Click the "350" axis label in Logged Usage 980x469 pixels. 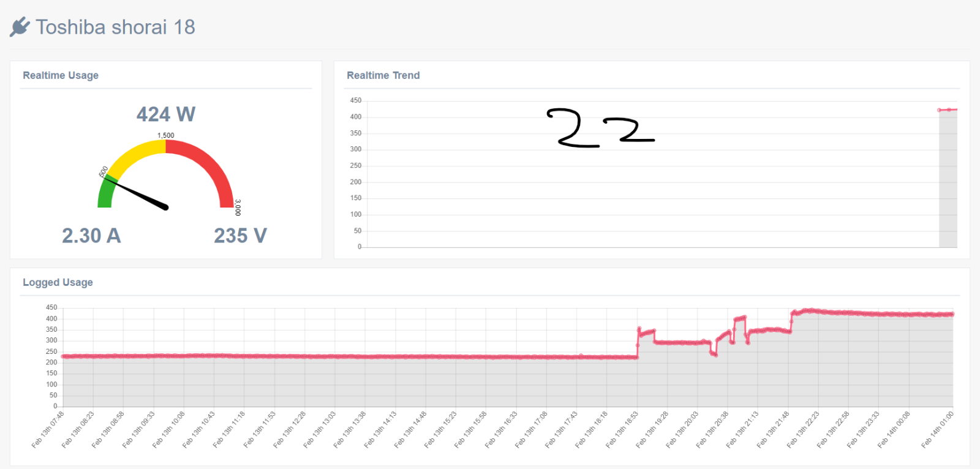[51, 329]
